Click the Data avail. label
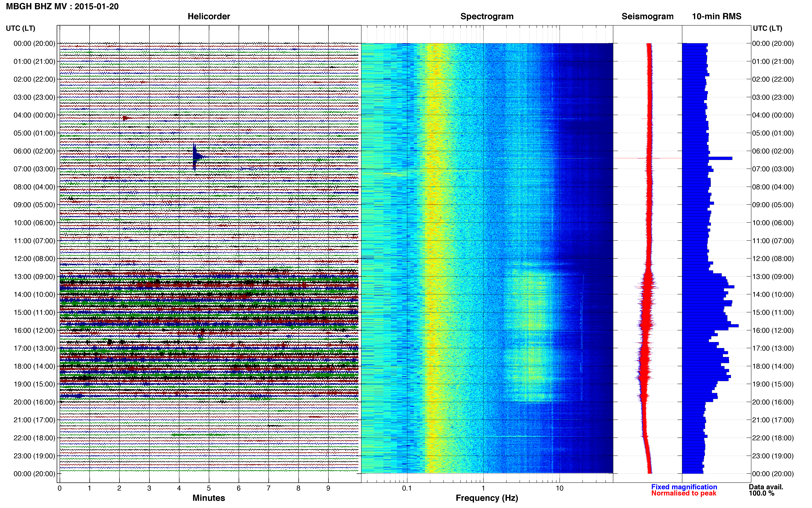 (x=766, y=487)
